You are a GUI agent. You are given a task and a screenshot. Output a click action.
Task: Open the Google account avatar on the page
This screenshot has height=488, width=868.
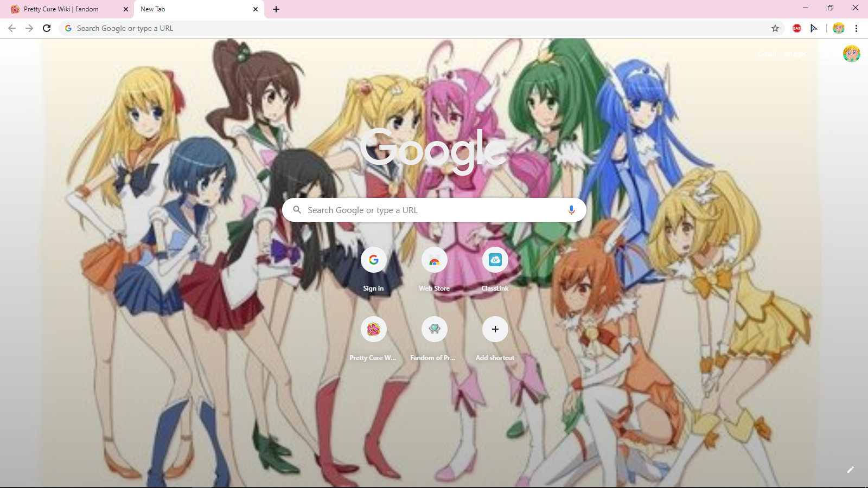(851, 54)
